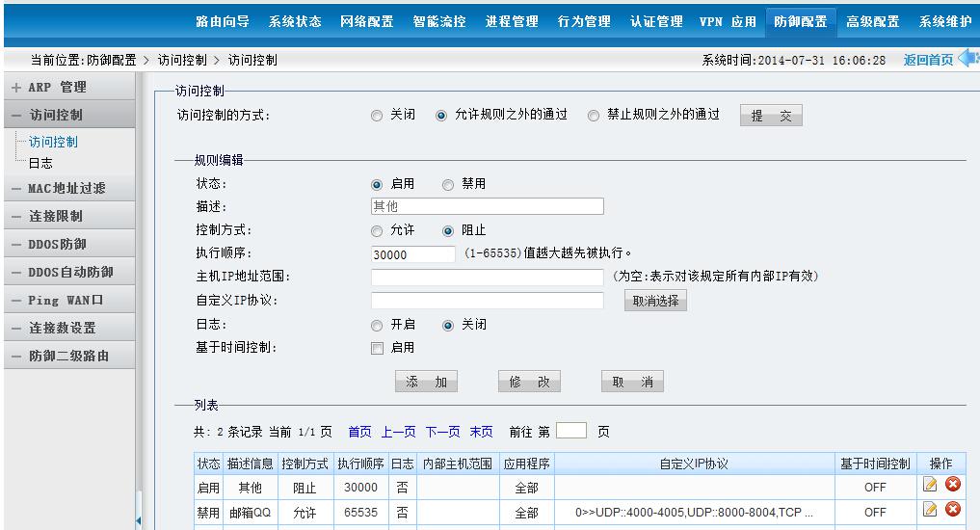Image resolution: width=980 pixels, height=530 pixels.
Task: Click the 返回首页 back arrow icon
Action: pyautogui.click(x=967, y=60)
